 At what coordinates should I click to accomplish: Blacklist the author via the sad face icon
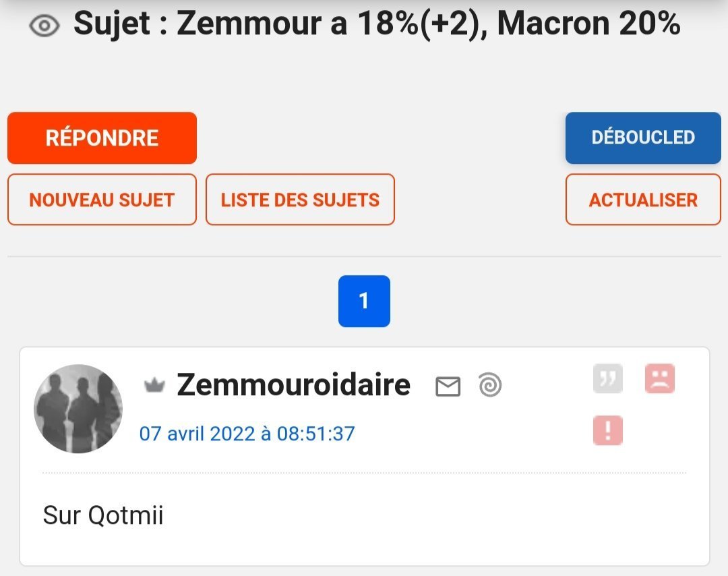tap(660, 378)
